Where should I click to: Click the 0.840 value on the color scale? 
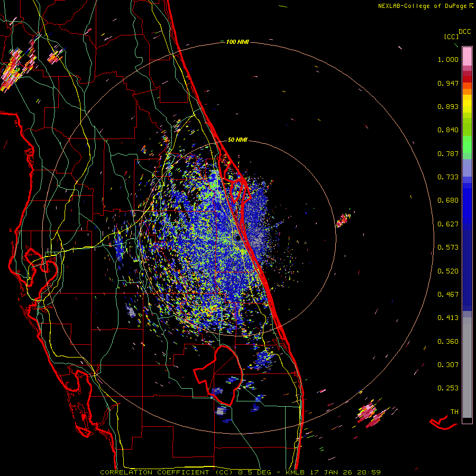(x=448, y=130)
